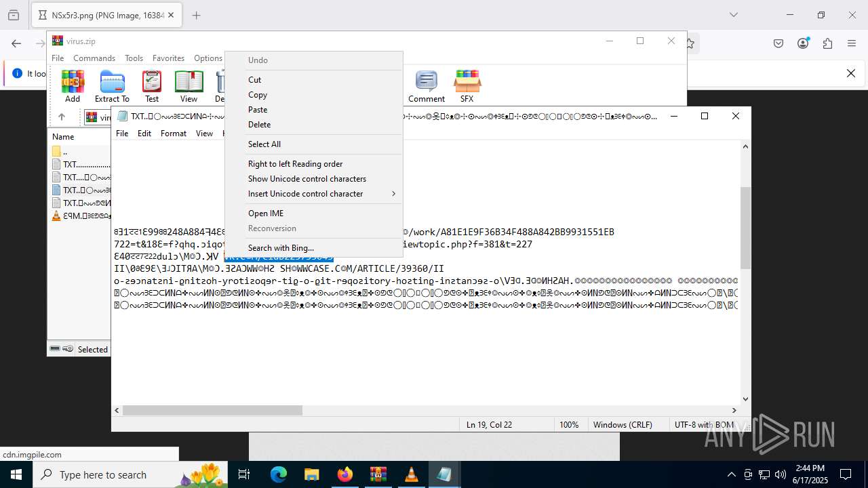Switch to WinRAR on the taskbar
This screenshot has height=488, width=868.
[378, 474]
